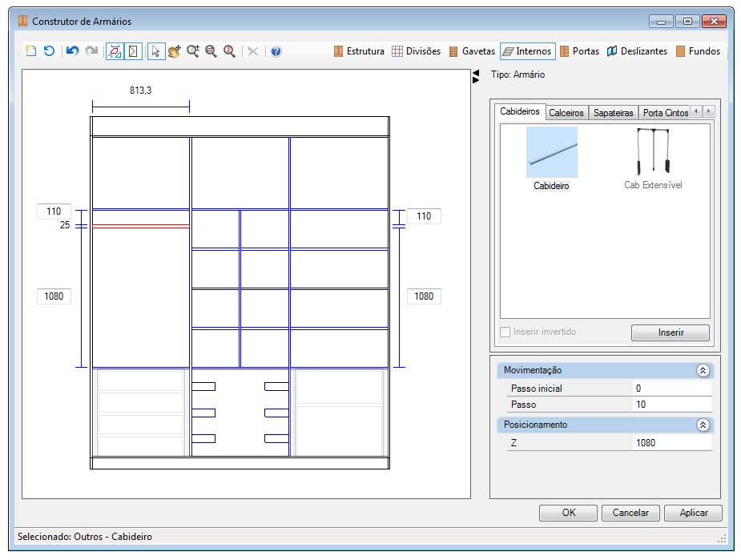Switch to the Calceiros tab
The height and width of the screenshot is (560, 741).
[x=566, y=113]
